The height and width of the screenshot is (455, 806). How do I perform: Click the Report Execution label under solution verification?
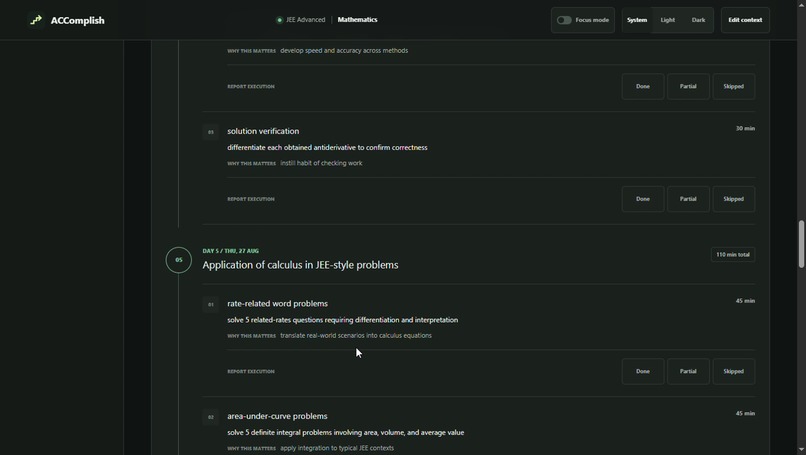pos(251,199)
